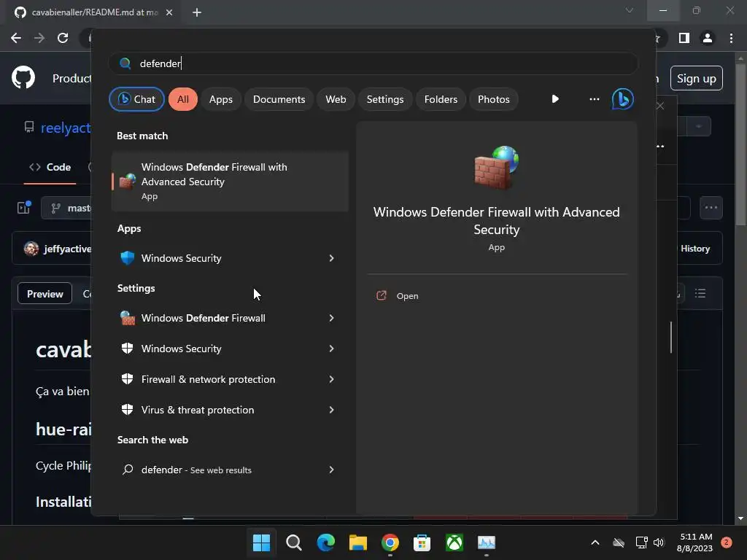Open the search options three-dot menu
747x560 pixels.
(x=594, y=99)
